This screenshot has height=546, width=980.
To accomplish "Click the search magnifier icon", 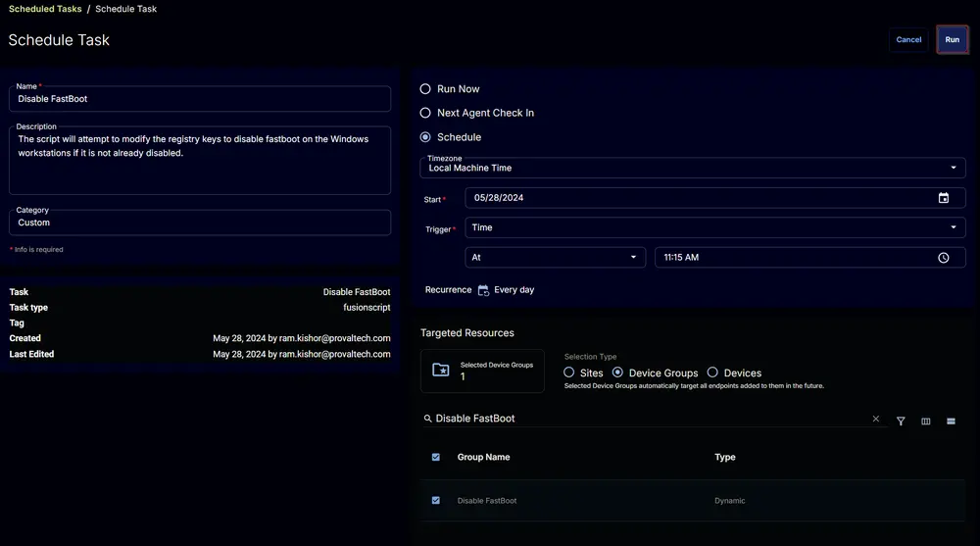I will coord(427,419).
